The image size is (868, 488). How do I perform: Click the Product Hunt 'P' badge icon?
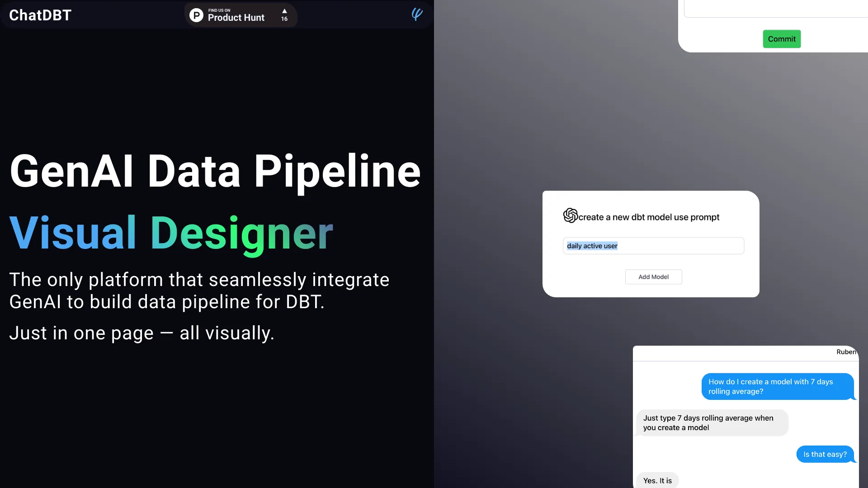196,14
